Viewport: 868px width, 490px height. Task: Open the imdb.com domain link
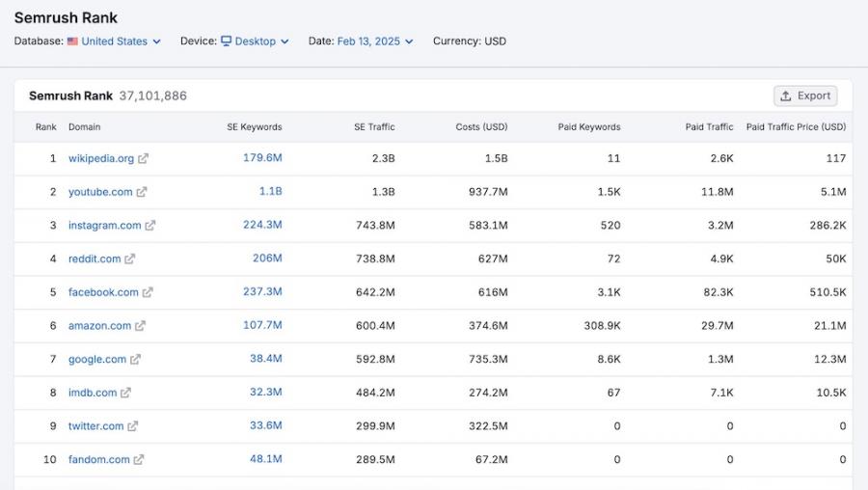click(x=93, y=393)
